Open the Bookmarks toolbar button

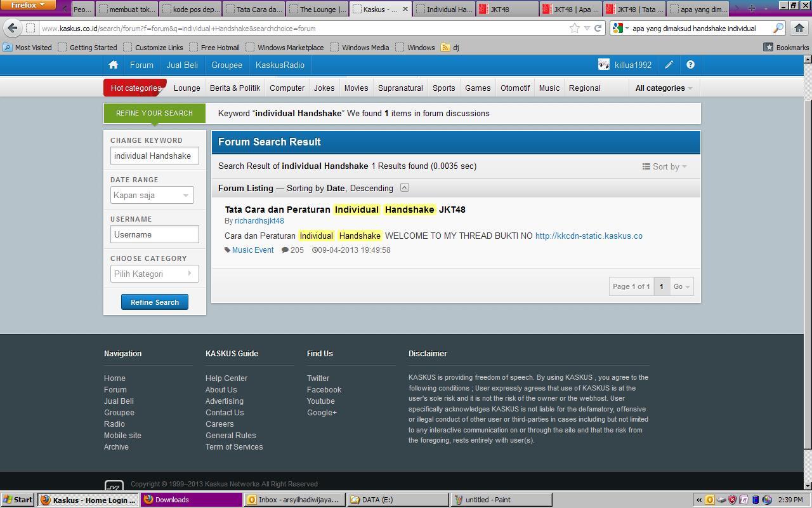tap(786, 47)
